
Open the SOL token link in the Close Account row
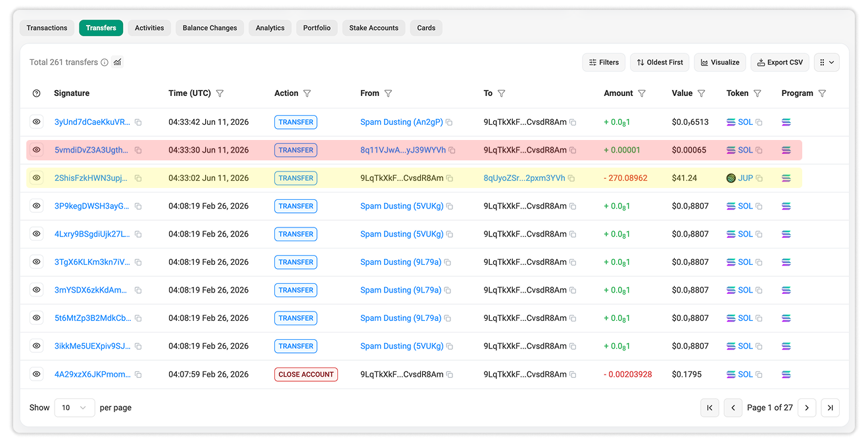(x=745, y=375)
